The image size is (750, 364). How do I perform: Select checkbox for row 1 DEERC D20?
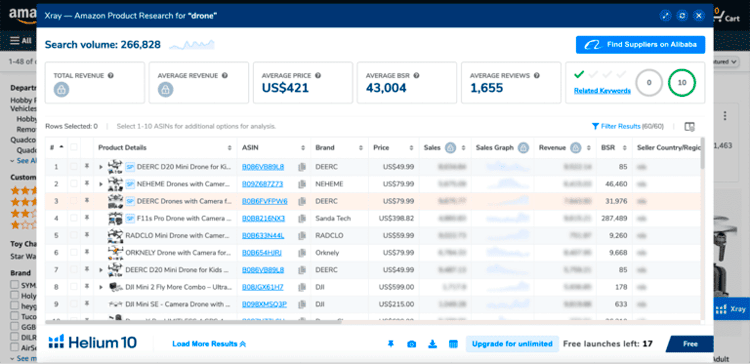click(x=74, y=166)
